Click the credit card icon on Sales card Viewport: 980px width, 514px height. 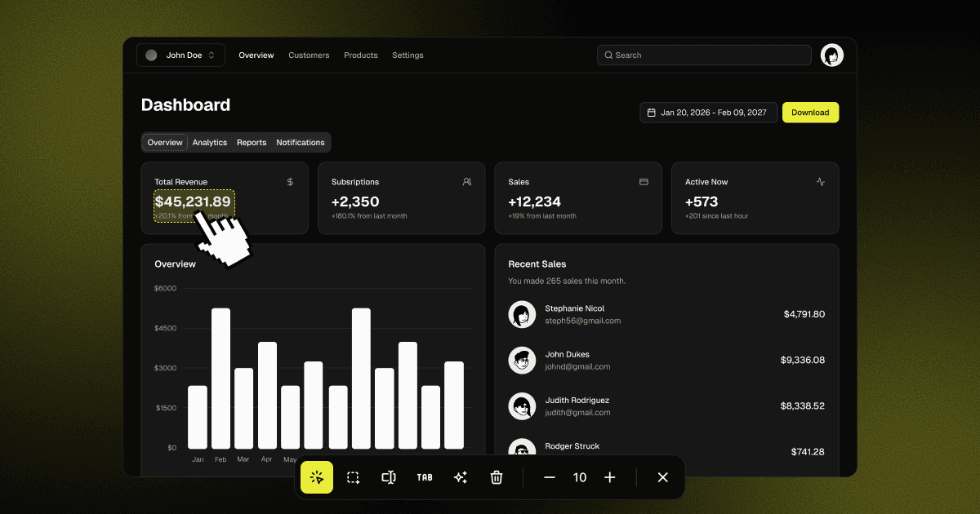click(x=644, y=182)
